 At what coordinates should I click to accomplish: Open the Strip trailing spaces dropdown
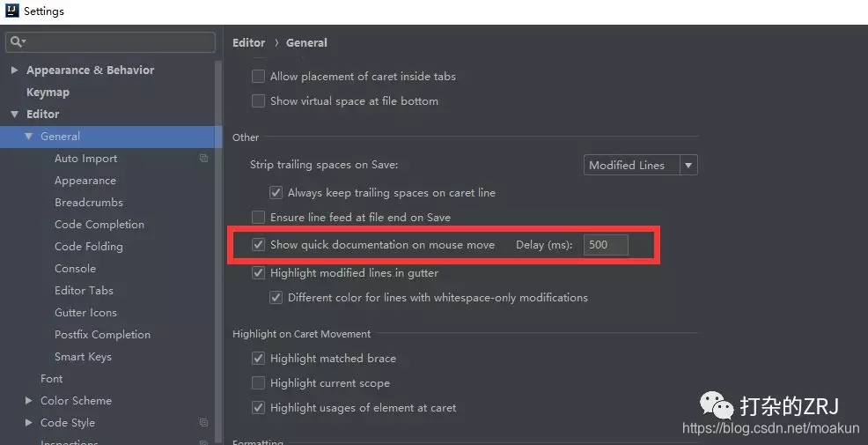click(641, 165)
